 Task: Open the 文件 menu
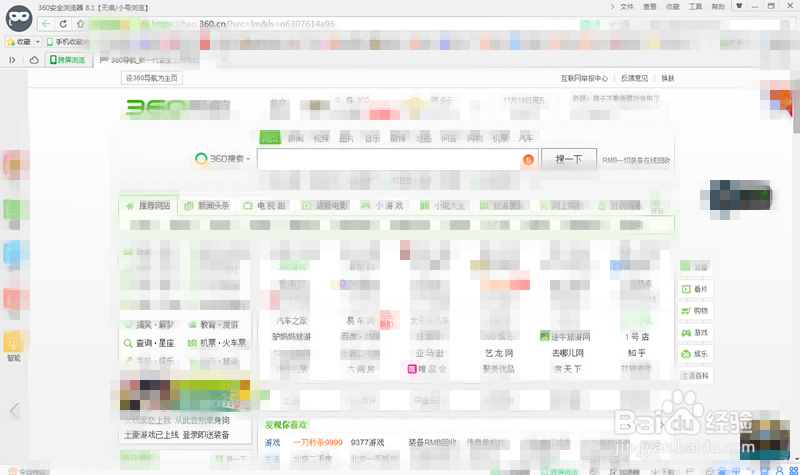coord(627,7)
